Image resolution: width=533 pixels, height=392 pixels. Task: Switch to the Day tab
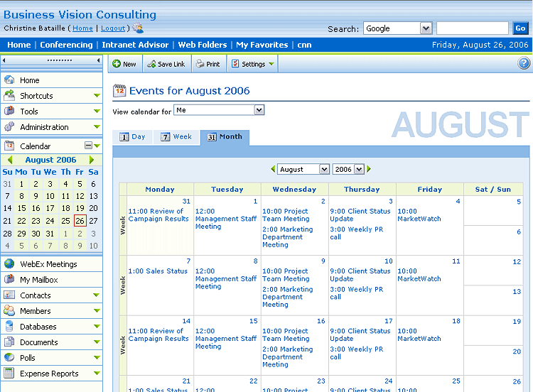pos(132,137)
